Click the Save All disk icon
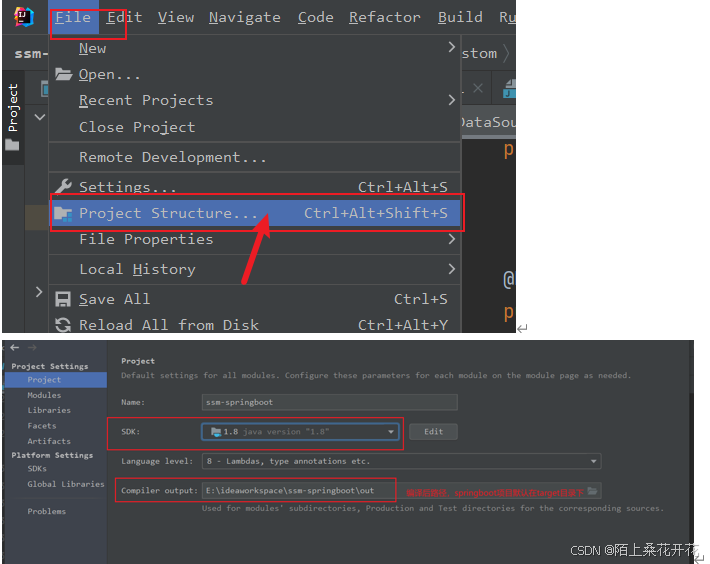 click(x=62, y=299)
